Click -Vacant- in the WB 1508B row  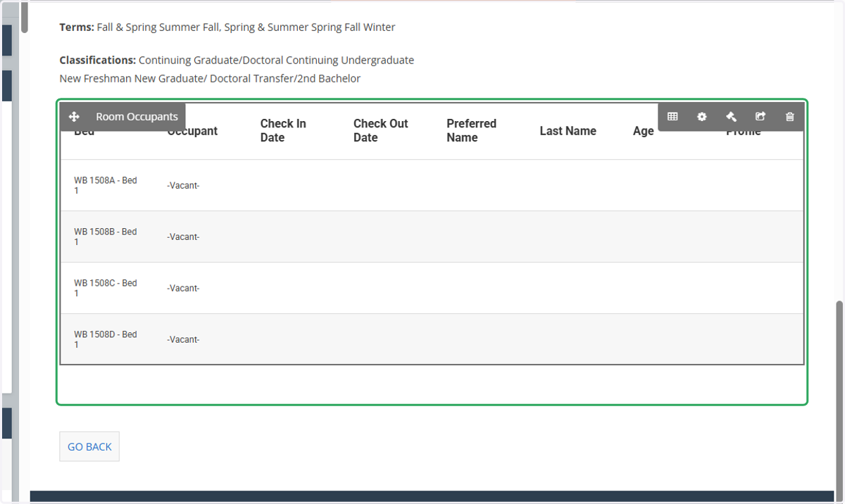point(183,237)
